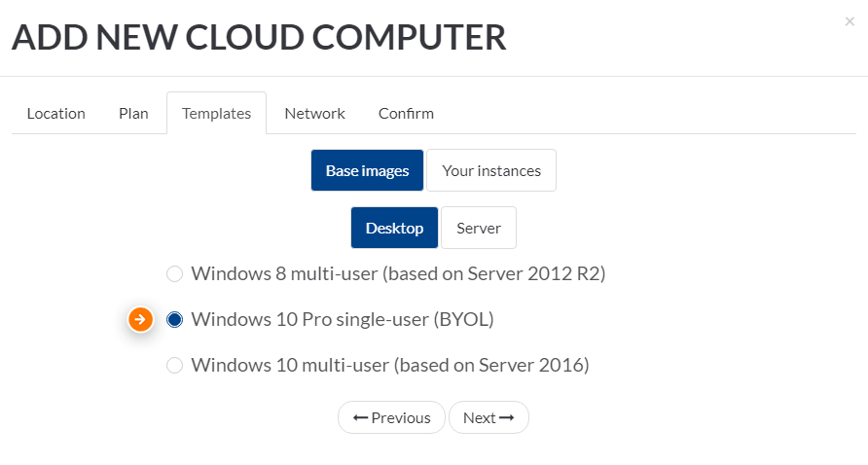Switch to Your instances templates
This screenshot has height=465, width=868.
pos(491,170)
